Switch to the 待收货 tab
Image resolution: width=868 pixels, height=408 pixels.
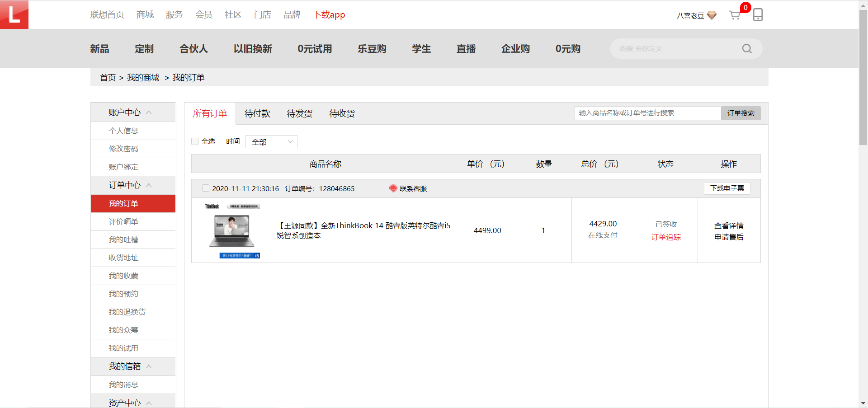pyautogui.click(x=342, y=113)
